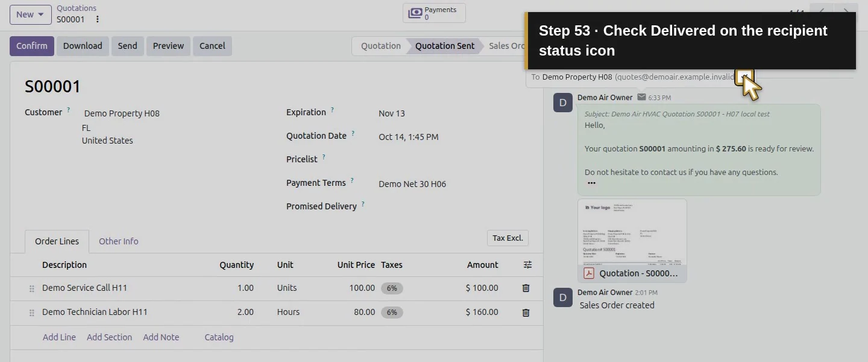Switch to the Other Info tab
The width and height of the screenshot is (868, 362).
tap(119, 241)
